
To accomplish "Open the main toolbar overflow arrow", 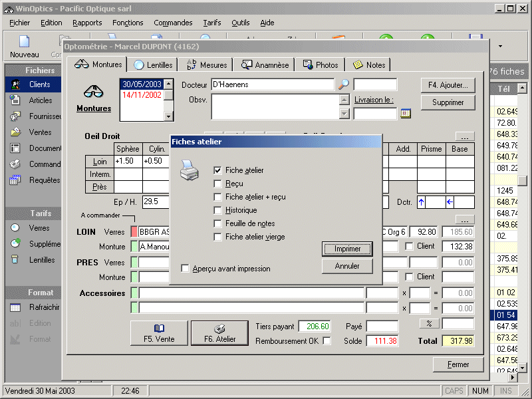I will pos(500,47).
